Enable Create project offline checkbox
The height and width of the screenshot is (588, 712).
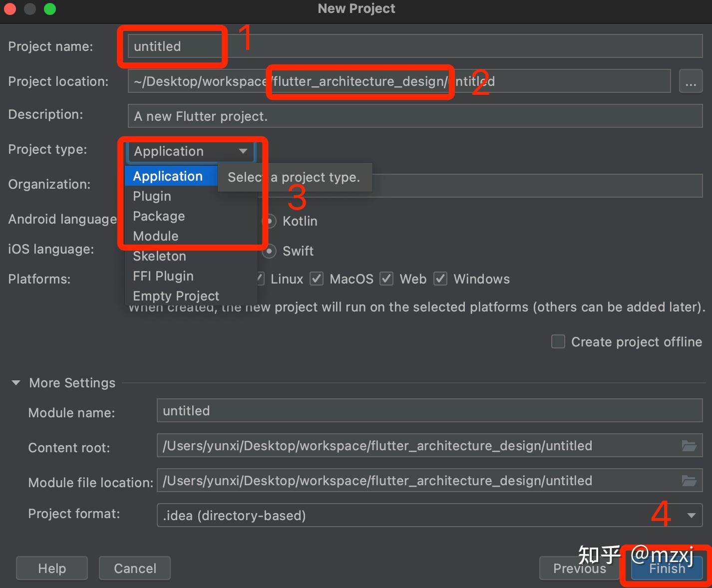pos(558,342)
